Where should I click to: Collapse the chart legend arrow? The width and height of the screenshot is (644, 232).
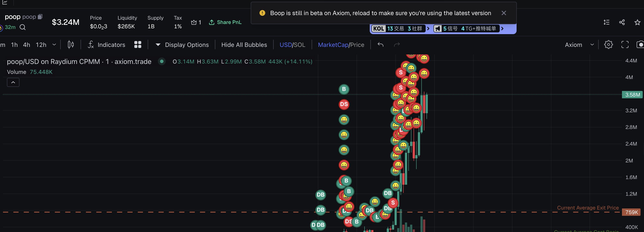(x=13, y=82)
